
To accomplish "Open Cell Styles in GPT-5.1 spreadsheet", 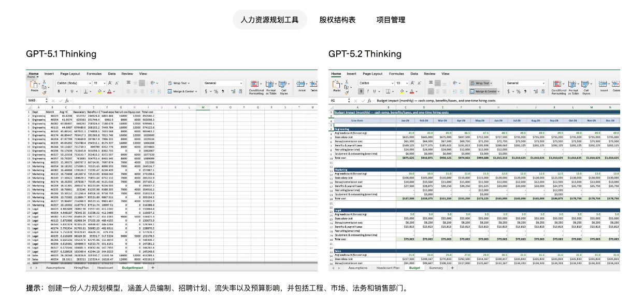I will pos(283,87).
